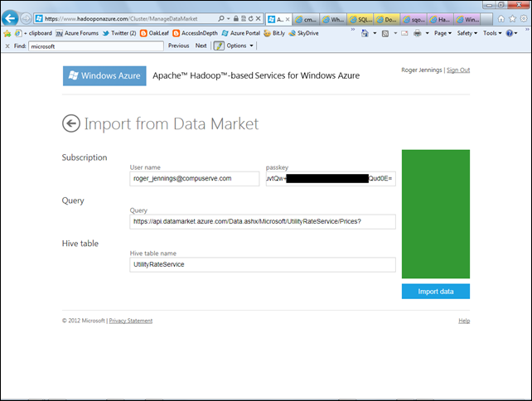Image resolution: width=532 pixels, height=401 pixels.
Task: Switch to the cm... tab
Action: click(306, 19)
